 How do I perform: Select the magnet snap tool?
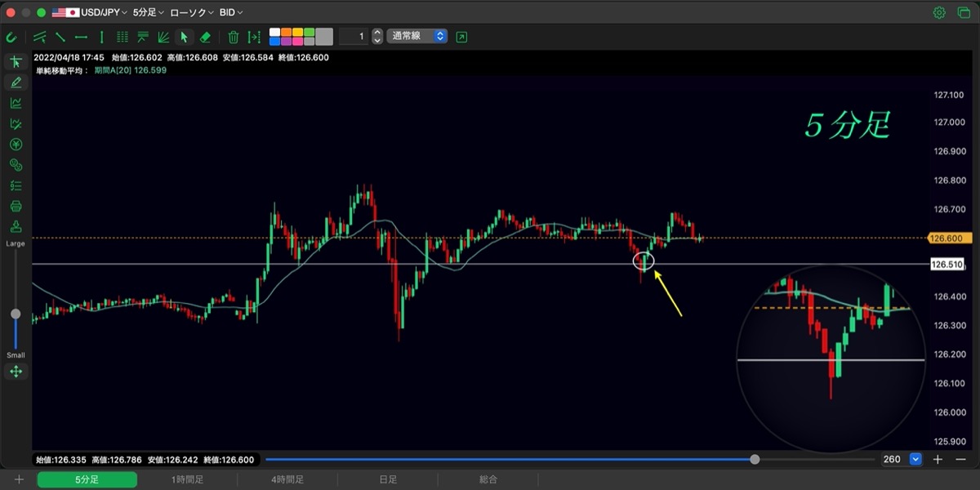[x=11, y=37]
